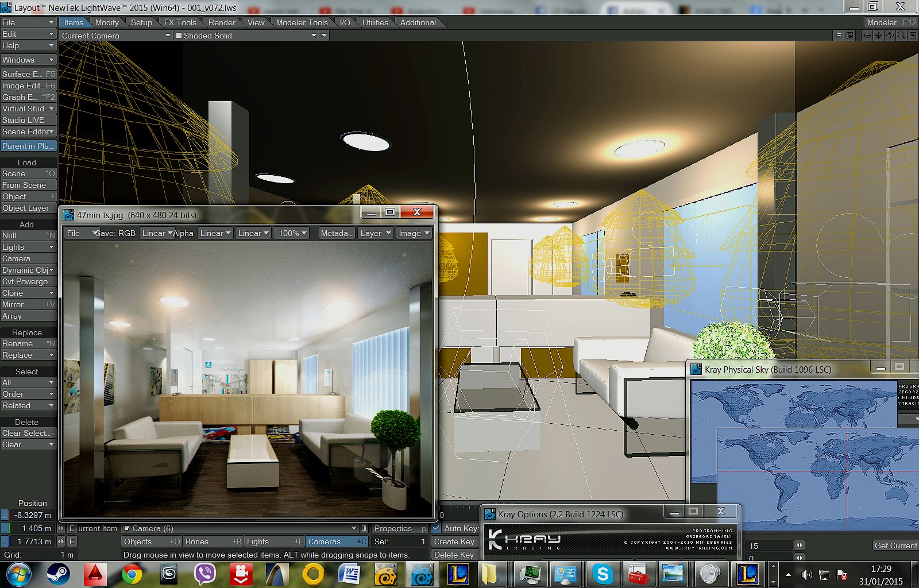Click the viewport zoom magnifier icon
The height and width of the screenshot is (588, 919).
tap(901, 36)
